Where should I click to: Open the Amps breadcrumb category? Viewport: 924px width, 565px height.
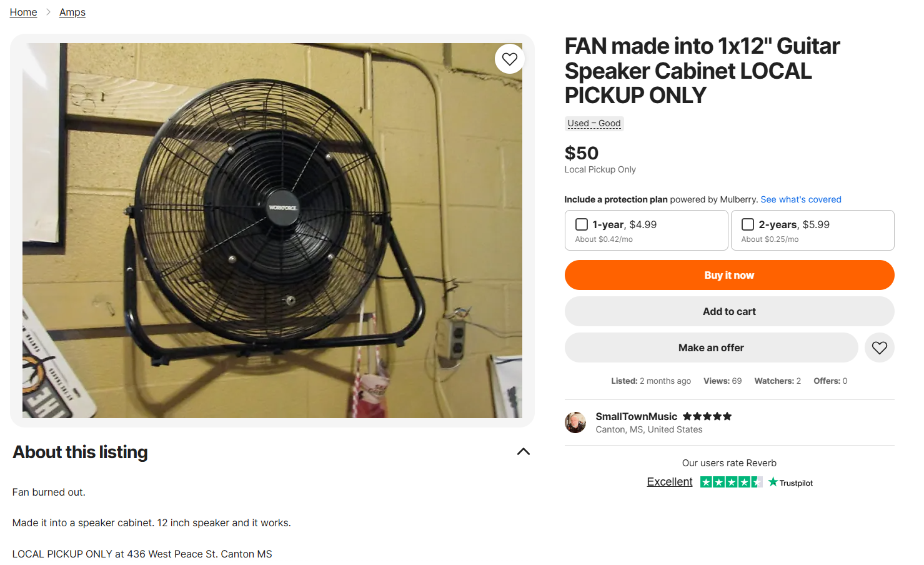click(x=72, y=12)
